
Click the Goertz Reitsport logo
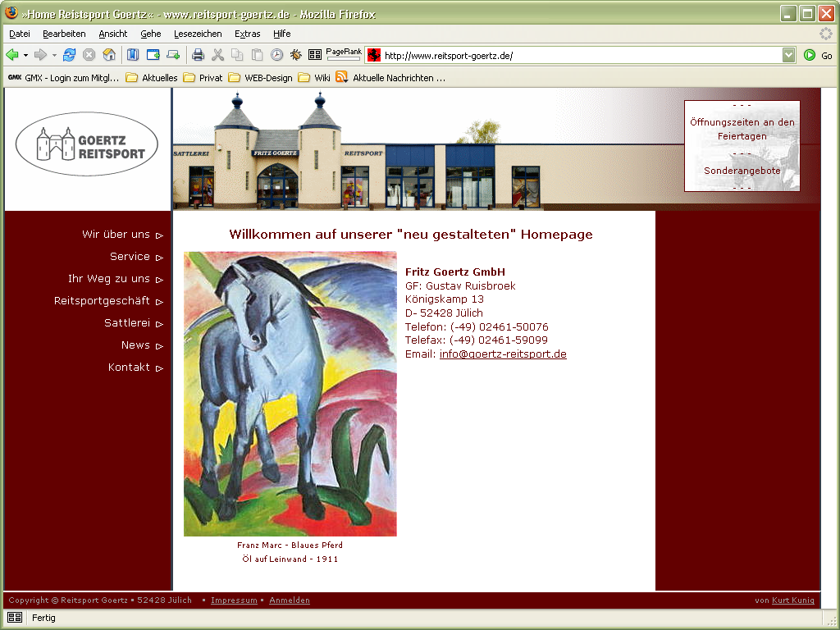click(87, 144)
